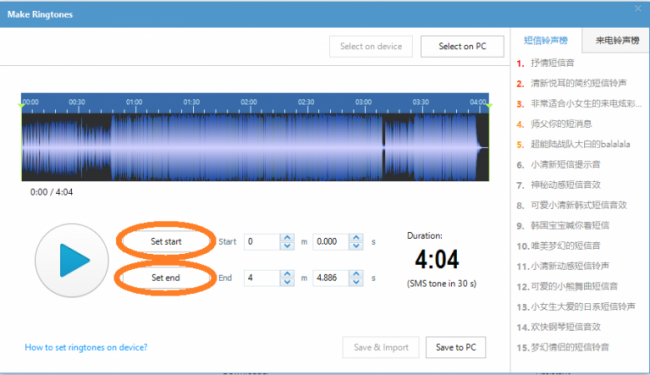Click Save to PC button
Screen dimensions: 650x375
click(x=456, y=347)
